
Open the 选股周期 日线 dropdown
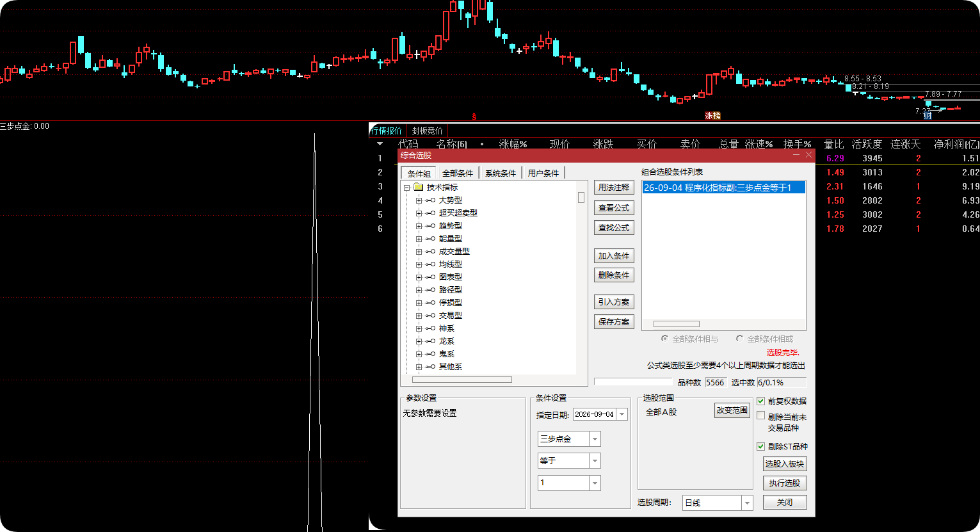click(x=747, y=503)
